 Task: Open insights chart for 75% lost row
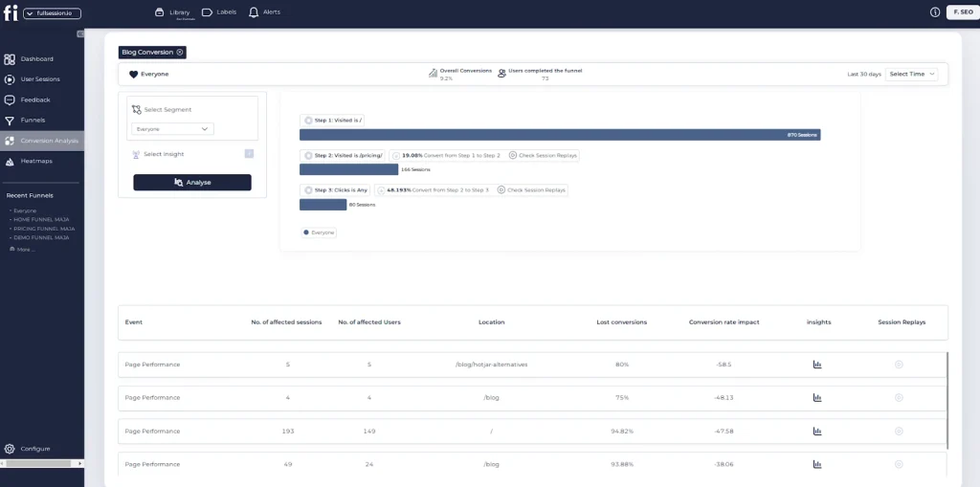coord(817,398)
